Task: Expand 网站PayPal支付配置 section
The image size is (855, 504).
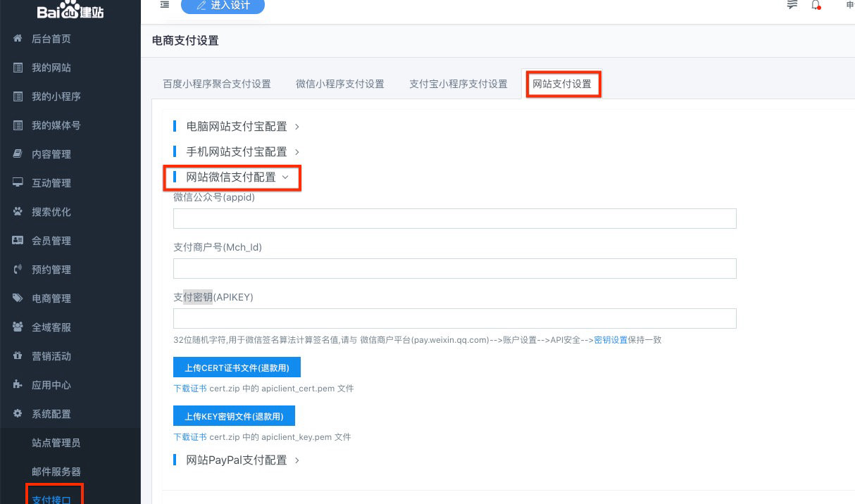Action: [x=237, y=460]
